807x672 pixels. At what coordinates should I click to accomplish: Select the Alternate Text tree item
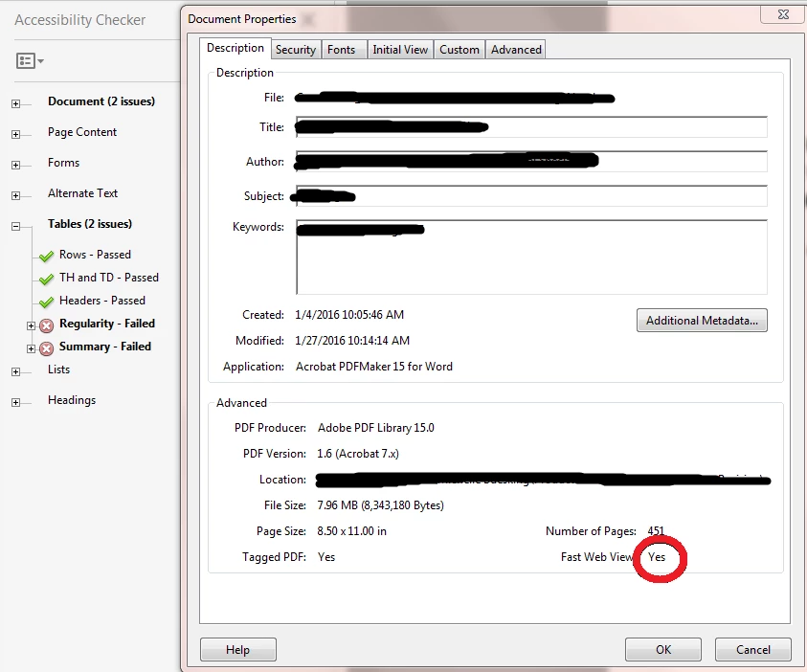coord(83,193)
